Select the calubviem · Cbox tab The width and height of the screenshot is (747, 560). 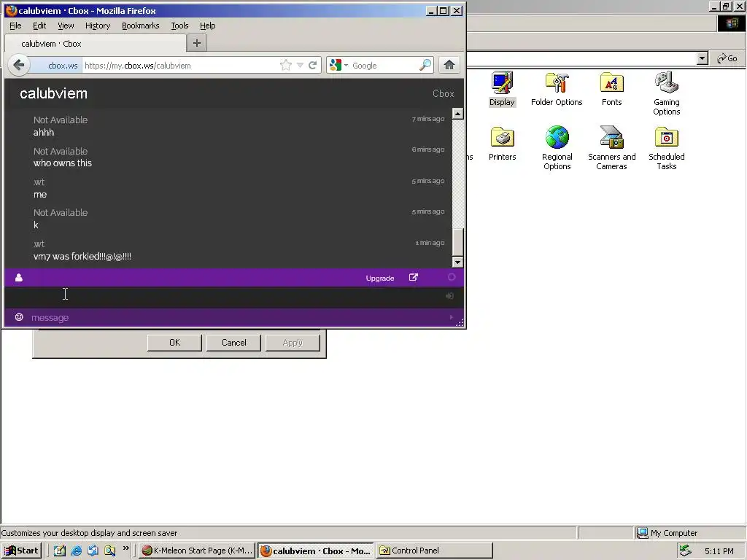click(x=96, y=43)
